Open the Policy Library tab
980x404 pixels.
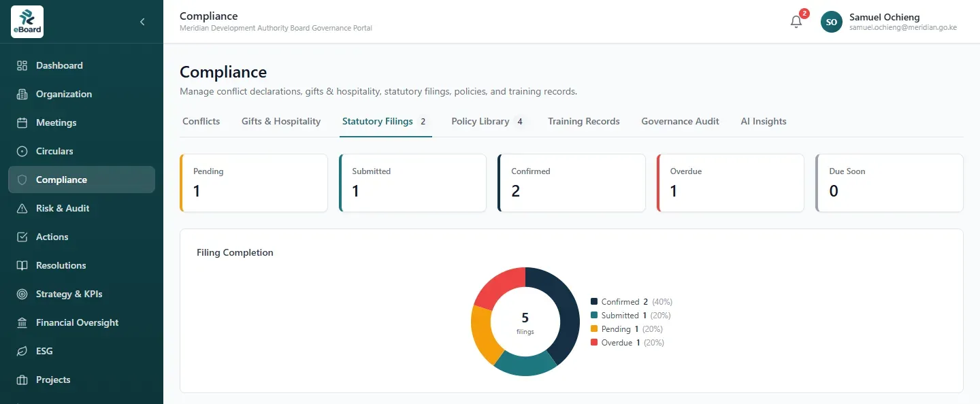490,121
